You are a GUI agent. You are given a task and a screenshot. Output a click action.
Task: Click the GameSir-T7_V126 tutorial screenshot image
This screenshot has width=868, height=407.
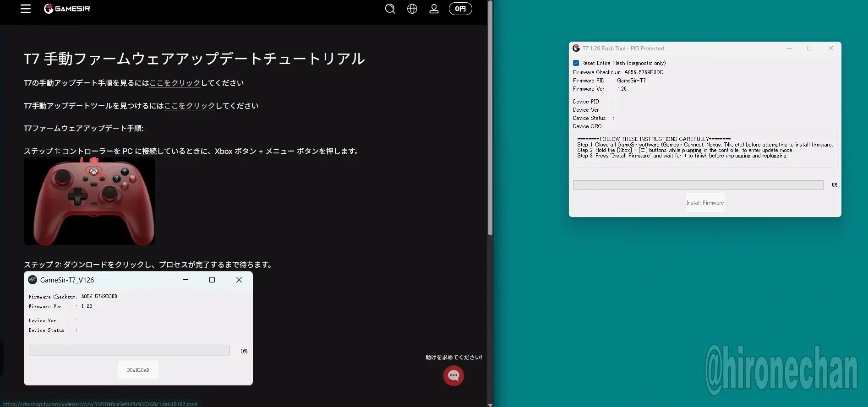(138, 329)
